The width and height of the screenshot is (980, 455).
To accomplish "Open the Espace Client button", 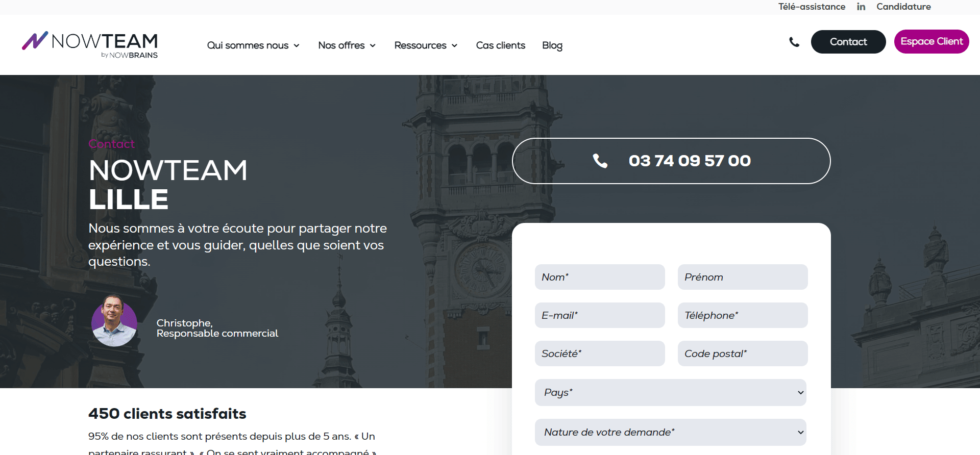I will (931, 42).
